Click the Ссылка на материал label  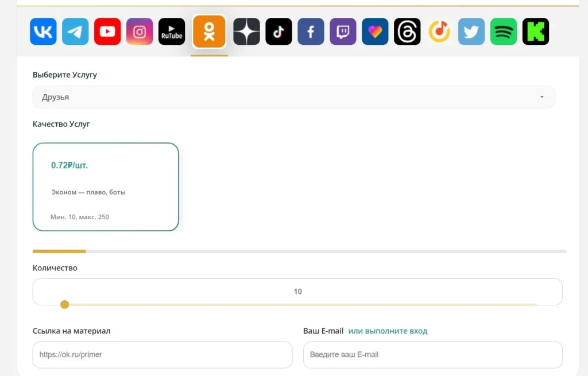(x=71, y=331)
